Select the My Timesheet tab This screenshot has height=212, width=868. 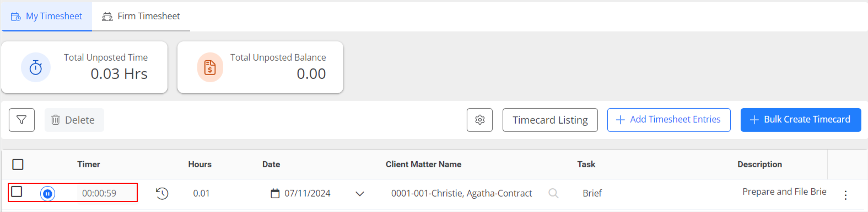pyautogui.click(x=46, y=16)
